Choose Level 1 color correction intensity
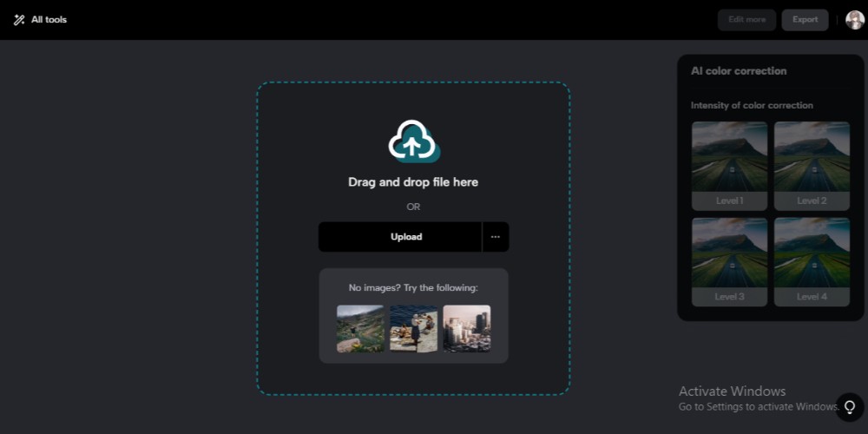Viewport: 868px width, 434px height. 730,166
